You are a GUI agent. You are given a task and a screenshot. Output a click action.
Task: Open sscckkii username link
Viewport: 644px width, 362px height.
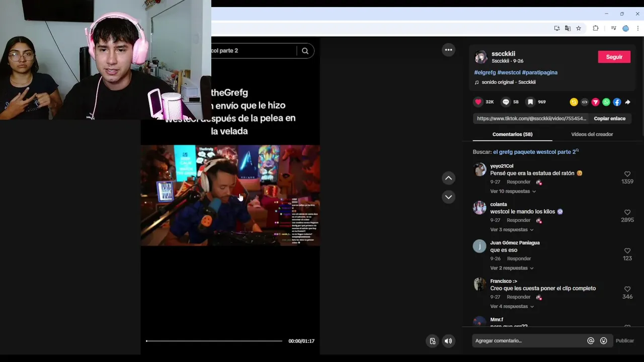pos(503,54)
